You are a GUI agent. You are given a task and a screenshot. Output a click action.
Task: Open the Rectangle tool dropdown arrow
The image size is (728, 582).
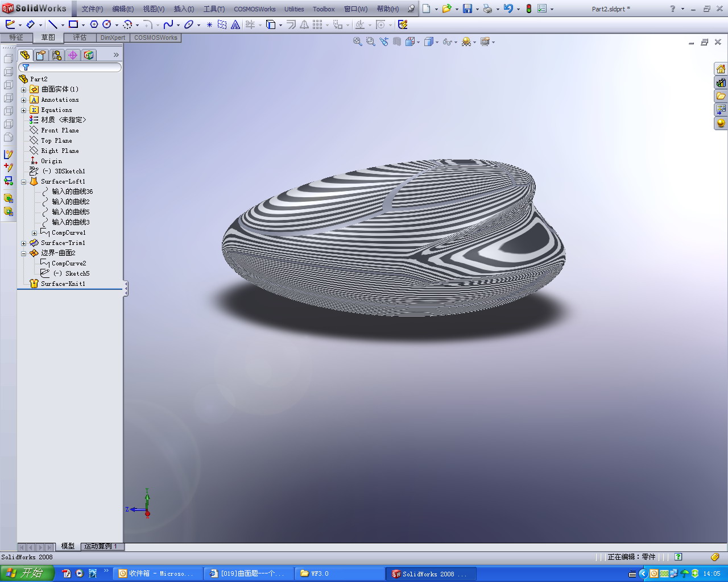point(83,25)
